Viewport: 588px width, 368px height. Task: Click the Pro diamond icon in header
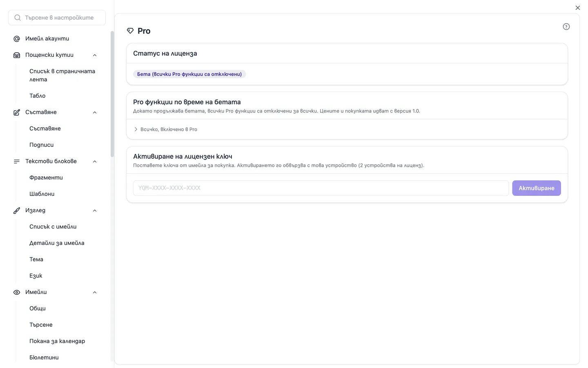click(x=130, y=31)
